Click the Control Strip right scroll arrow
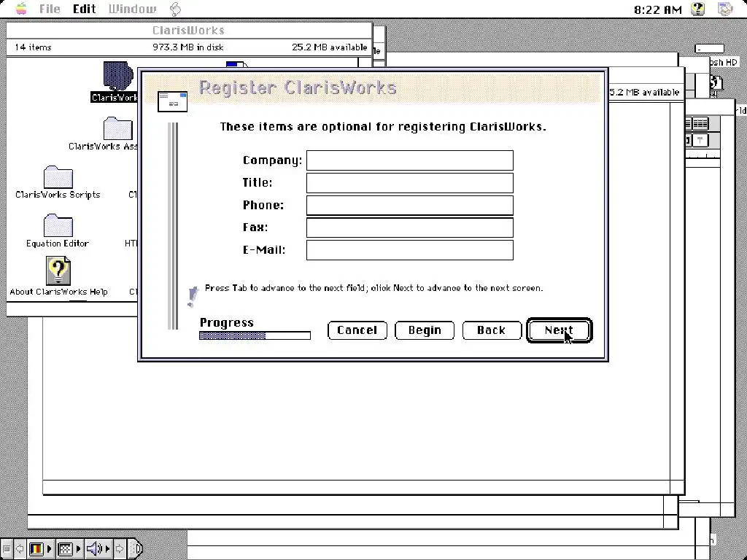This screenshot has width=747, height=560. coord(120,548)
